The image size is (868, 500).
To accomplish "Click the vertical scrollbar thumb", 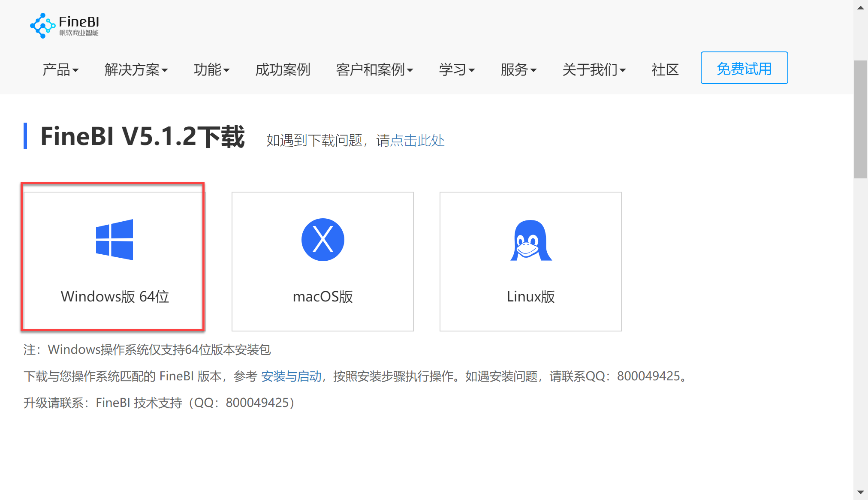I will coord(860,120).
